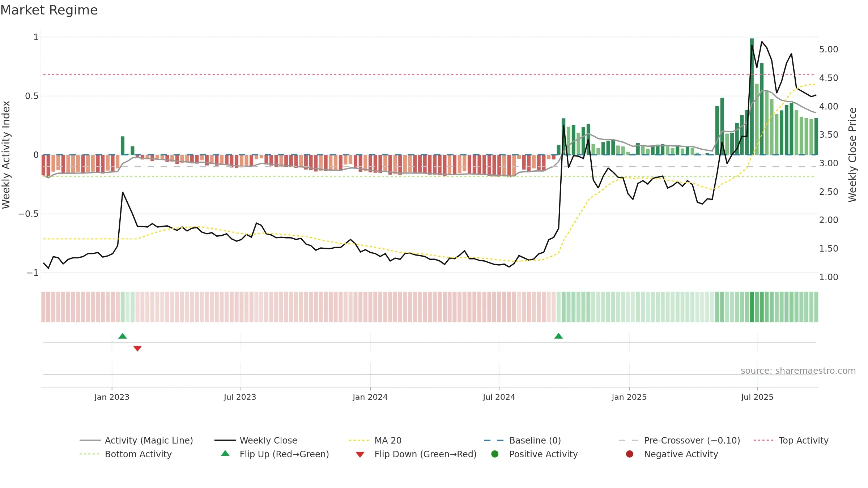Click the green activity bar just after Jan 2023
The image size is (868, 488).
pyautogui.click(x=123, y=145)
